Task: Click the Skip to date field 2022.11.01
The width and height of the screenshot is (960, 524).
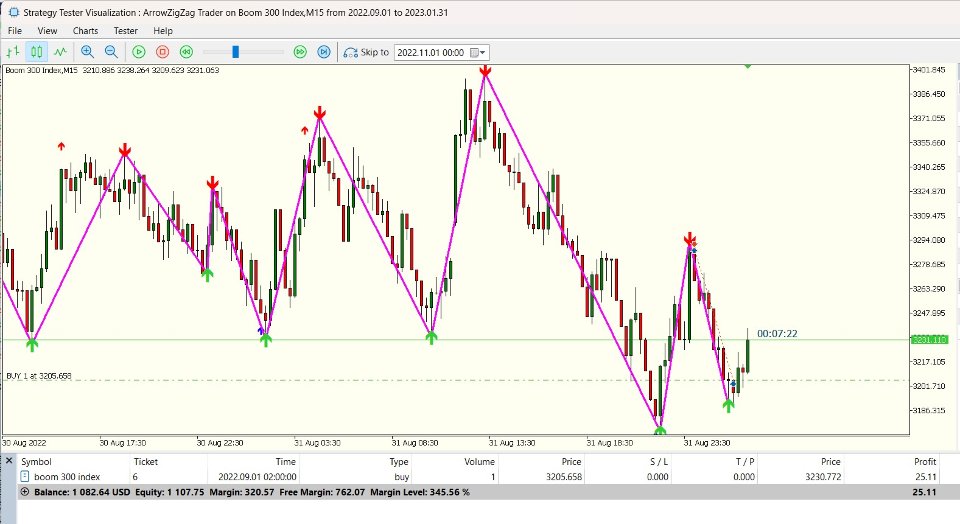Action: click(x=431, y=53)
